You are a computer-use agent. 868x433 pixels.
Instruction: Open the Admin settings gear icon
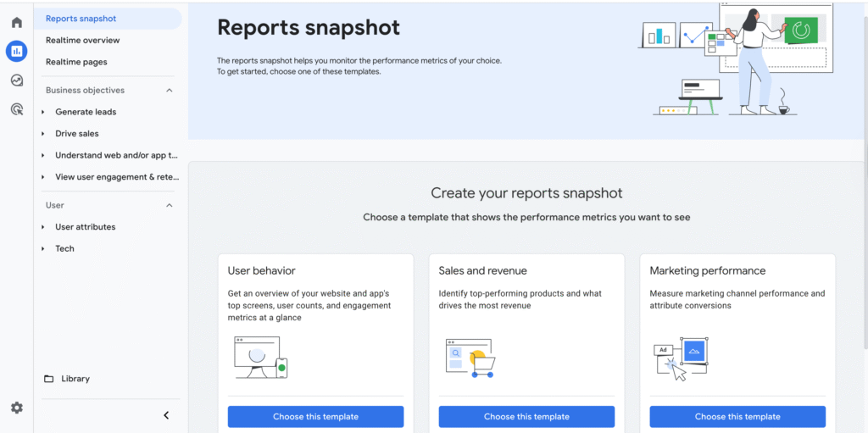pyautogui.click(x=17, y=408)
